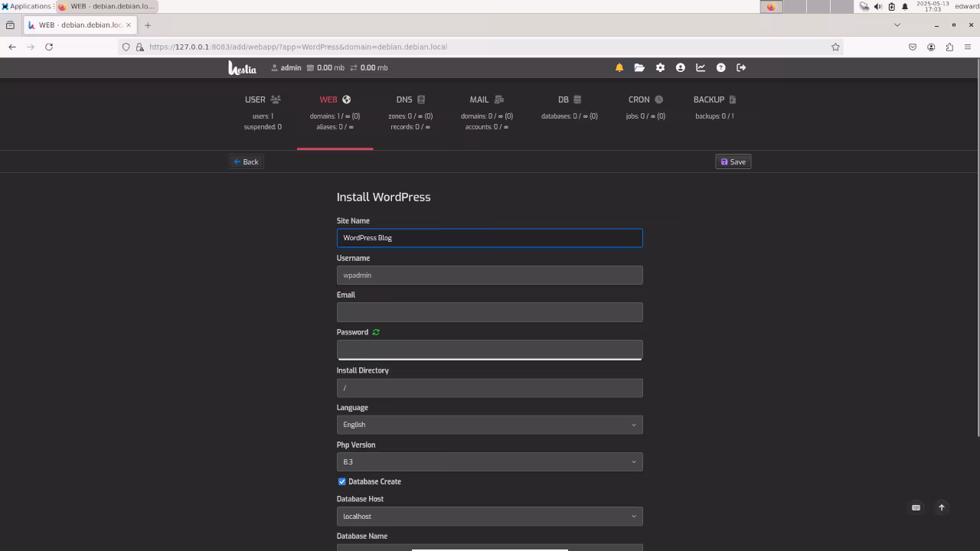980x551 pixels.
Task: Open the Database Host dropdown
Action: pyautogui.click(x=489, y=517)
